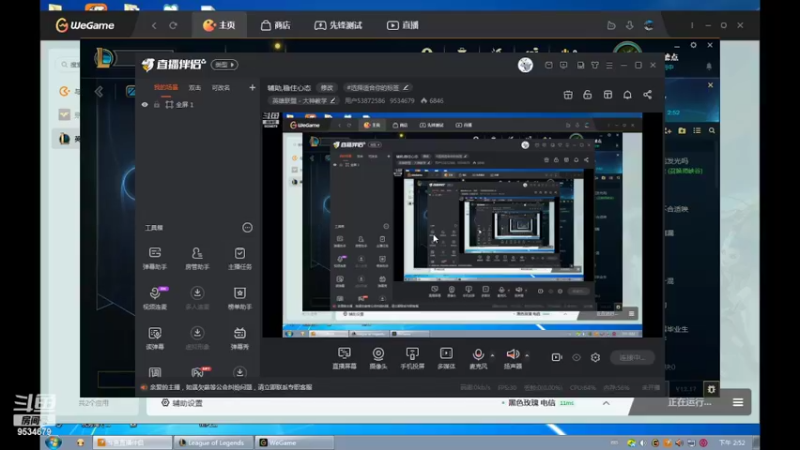Open layout grid icon above preview
This screenshot has height=450, width=800.
[x=608, y=95]
